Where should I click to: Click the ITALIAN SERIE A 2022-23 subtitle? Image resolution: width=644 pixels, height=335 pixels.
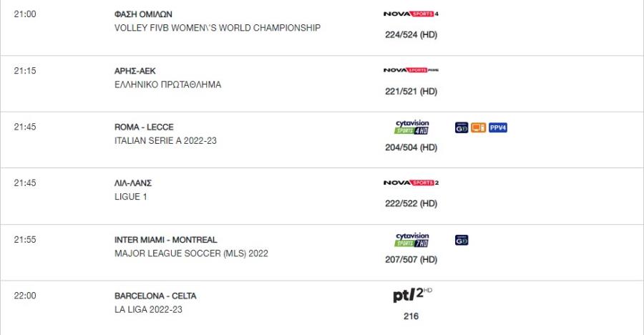click(x=165, y=140)
